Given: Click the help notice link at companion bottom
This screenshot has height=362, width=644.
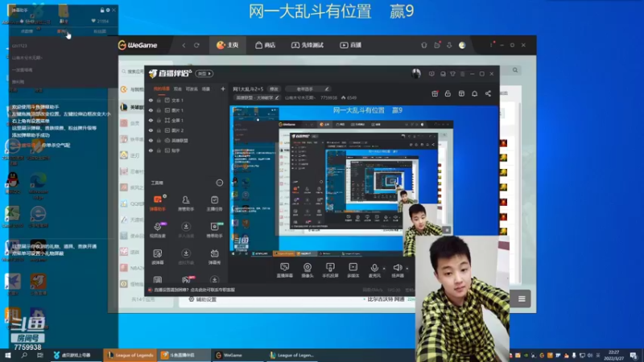Looking at the screenshot, I should pyautogui.click(x=194, y=290).
